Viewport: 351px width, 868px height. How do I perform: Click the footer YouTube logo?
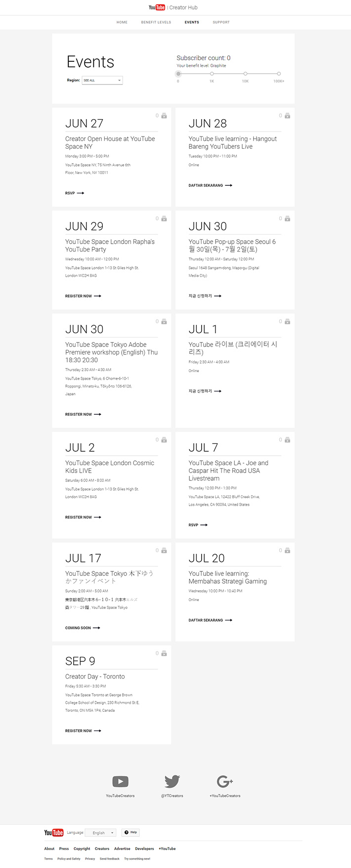click(54, 832)
